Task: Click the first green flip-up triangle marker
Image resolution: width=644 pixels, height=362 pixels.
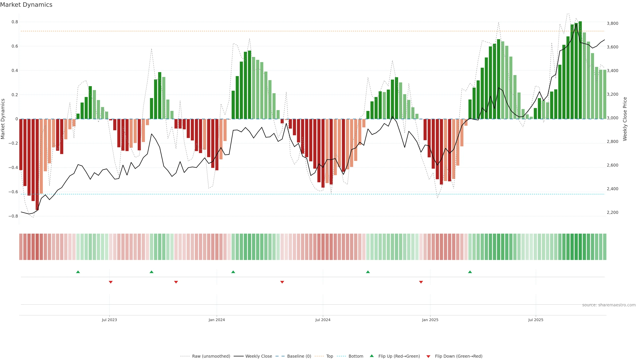Action: (78, 272)
